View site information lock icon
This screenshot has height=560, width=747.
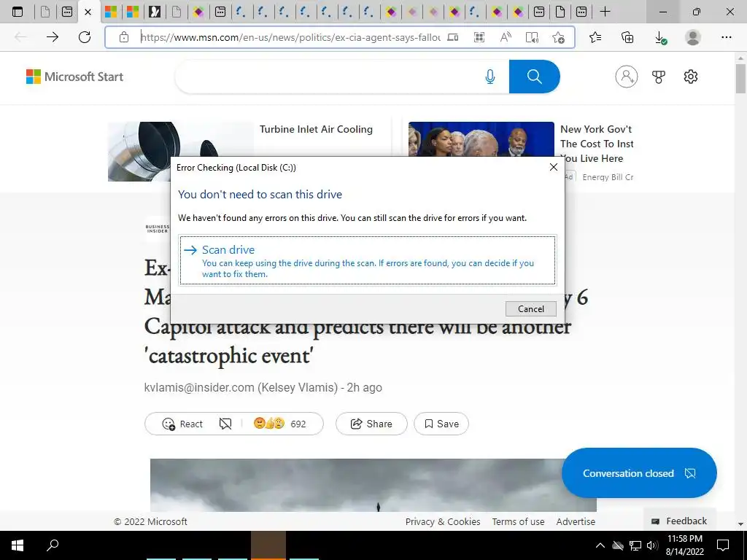[x=124, y=37]
